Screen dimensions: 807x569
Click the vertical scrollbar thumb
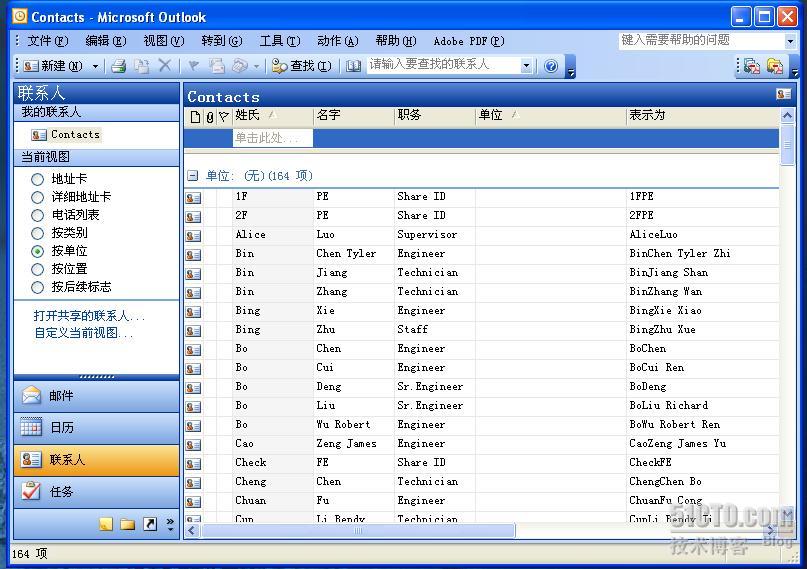click(x=787, y=145)
